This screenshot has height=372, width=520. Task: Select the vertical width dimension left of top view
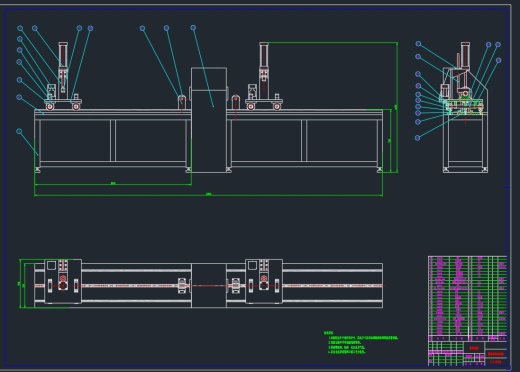tap(20, 284)
